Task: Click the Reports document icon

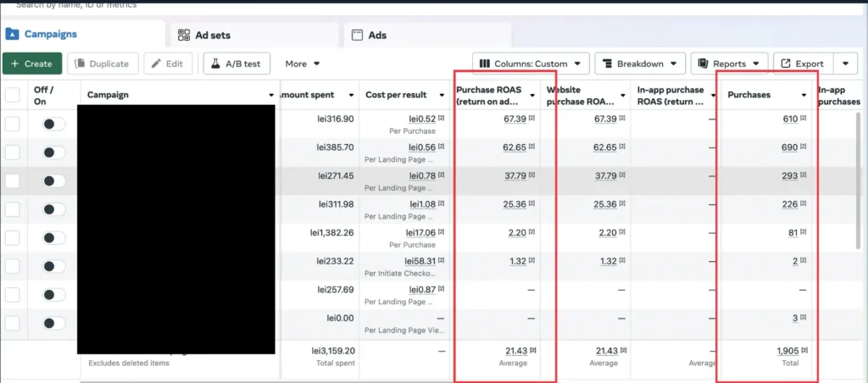Action: [704, 64]
